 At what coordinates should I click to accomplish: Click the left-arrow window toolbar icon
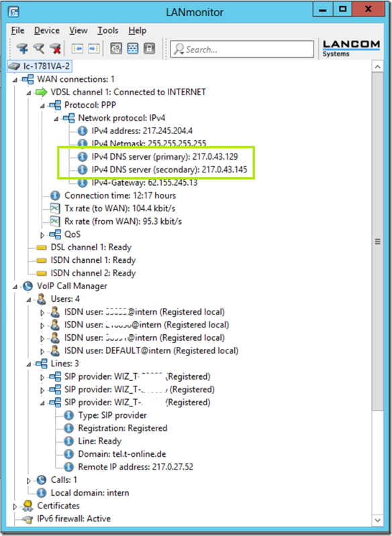point(77,49)
